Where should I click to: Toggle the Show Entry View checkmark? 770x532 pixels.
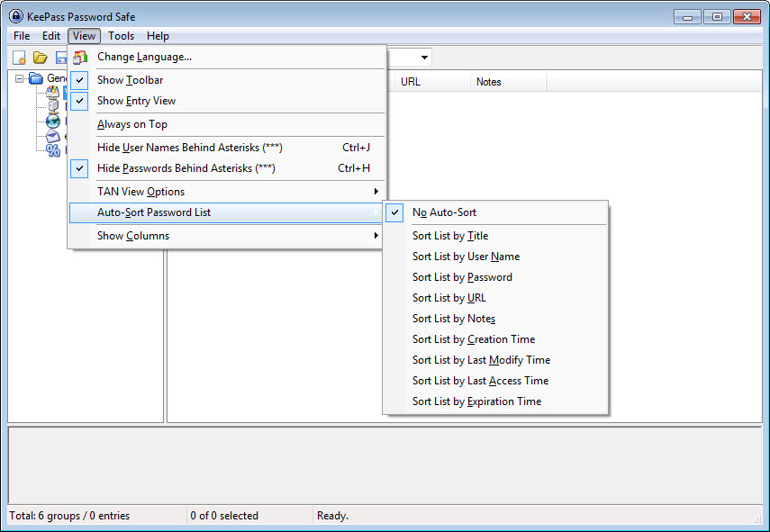click(x=79, y=101)
